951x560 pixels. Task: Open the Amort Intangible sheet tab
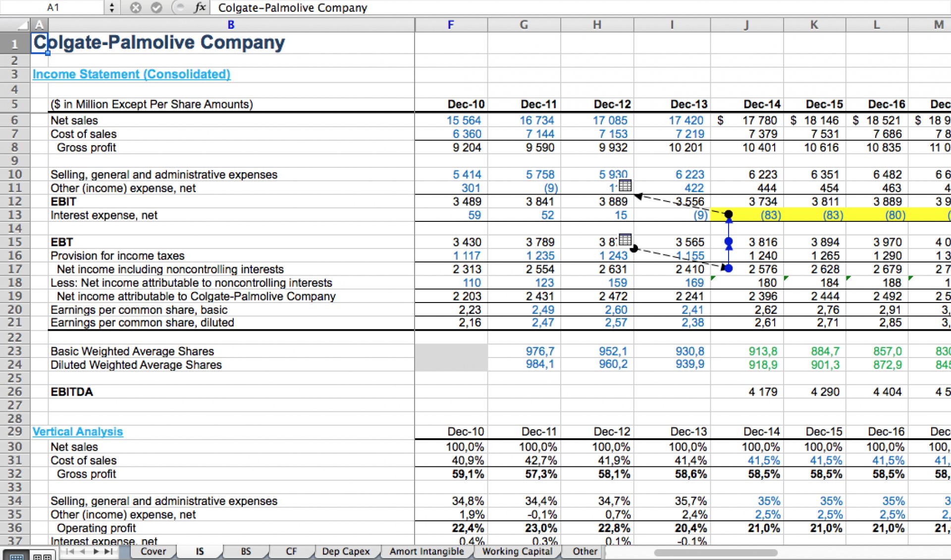pyautogui.click(x=426, y=552)
